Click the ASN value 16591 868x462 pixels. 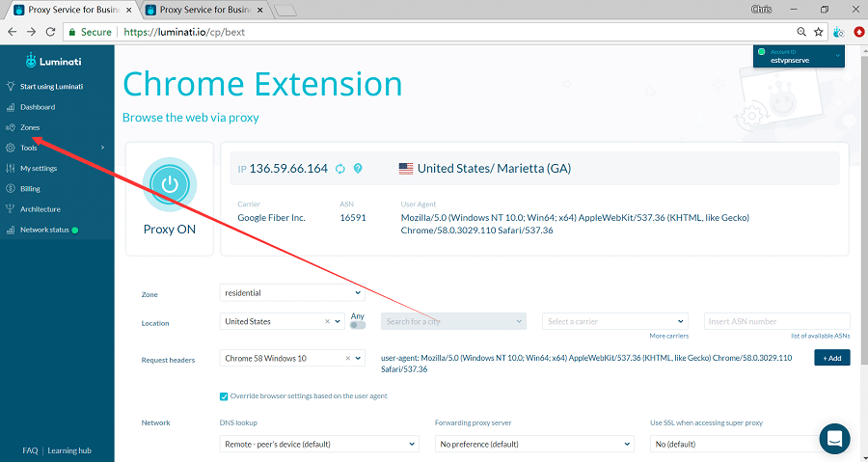pos(353,218)
